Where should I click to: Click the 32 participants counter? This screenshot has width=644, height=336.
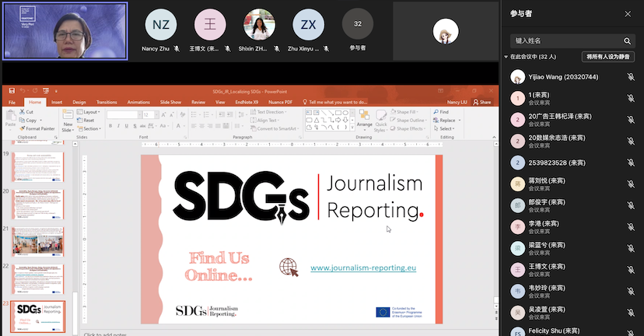(x=358, y=24)
